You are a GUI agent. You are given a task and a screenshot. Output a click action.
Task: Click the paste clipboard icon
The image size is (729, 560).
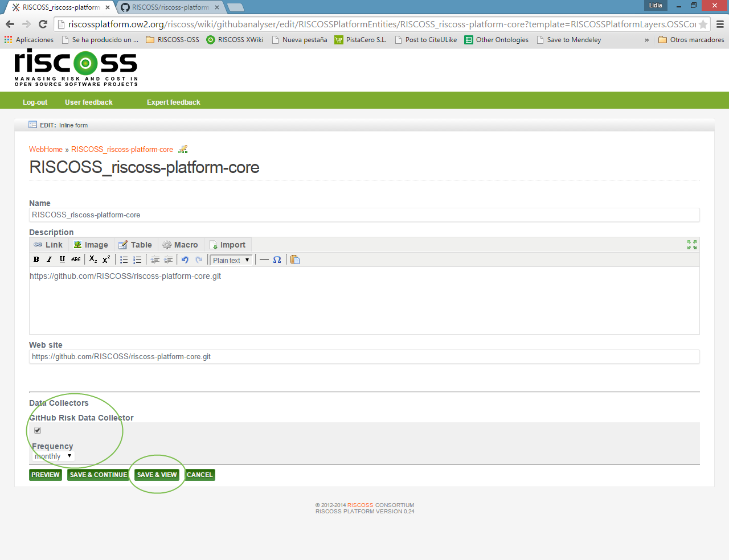[x=294, y=260]
